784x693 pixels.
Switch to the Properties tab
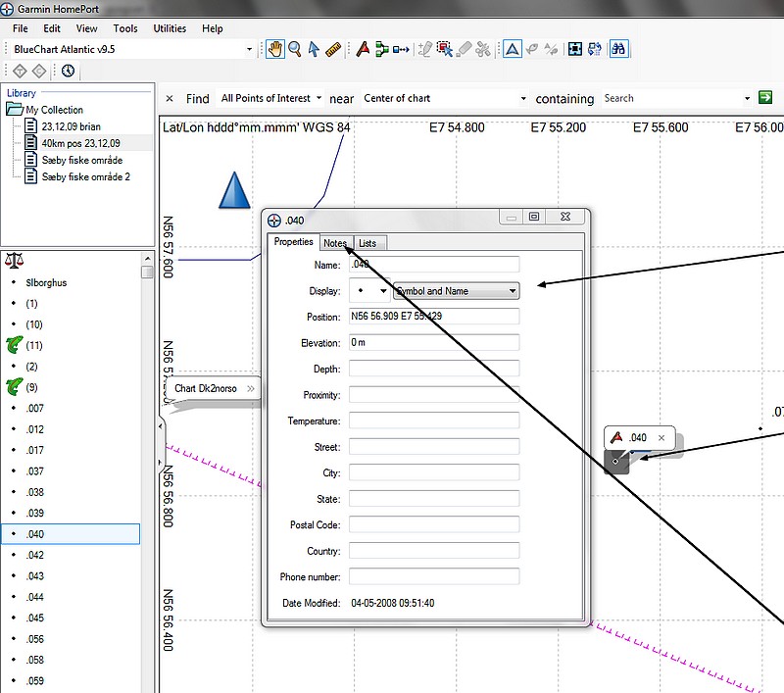(x=293, y=241)
